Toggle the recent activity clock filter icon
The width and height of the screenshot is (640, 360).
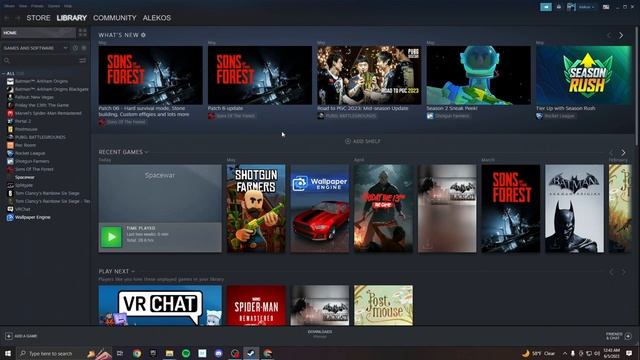pyautogui.click(x=76, y=48)
